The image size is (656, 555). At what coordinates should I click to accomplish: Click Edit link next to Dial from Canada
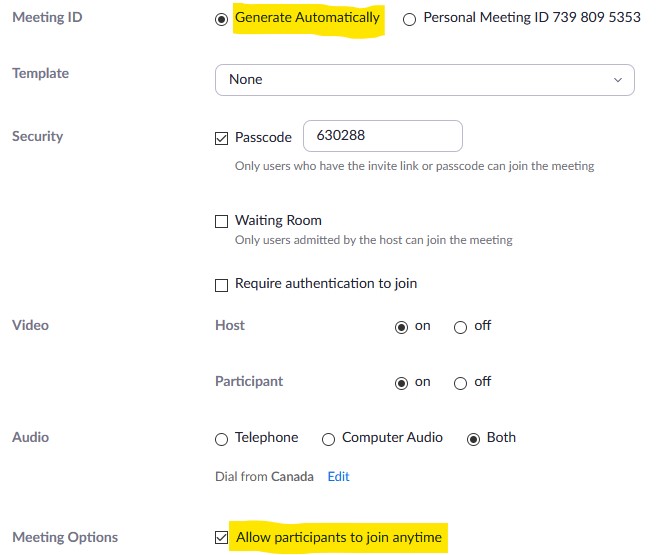tap(338, 476)
